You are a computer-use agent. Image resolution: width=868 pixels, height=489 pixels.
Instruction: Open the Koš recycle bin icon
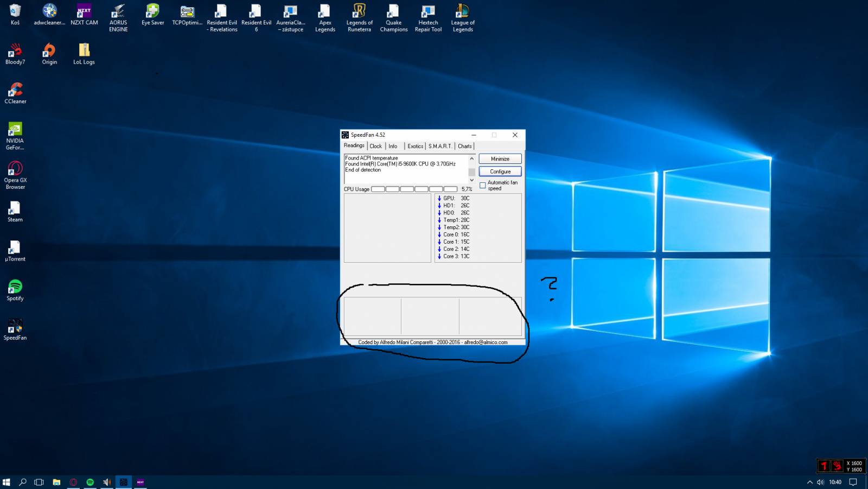15,15
